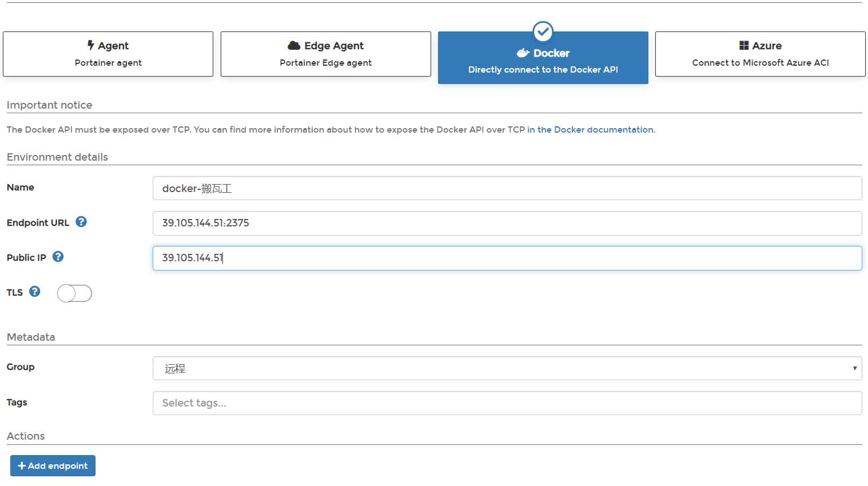The width and height of the screenshot is (868, 486).
Task: Click 'Connect to Microsoft Azure ACI' text
Action: click(x=761, y=63)
